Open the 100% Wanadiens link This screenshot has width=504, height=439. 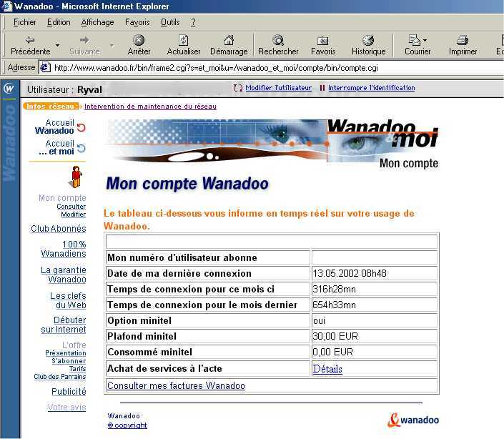(64, 249)
